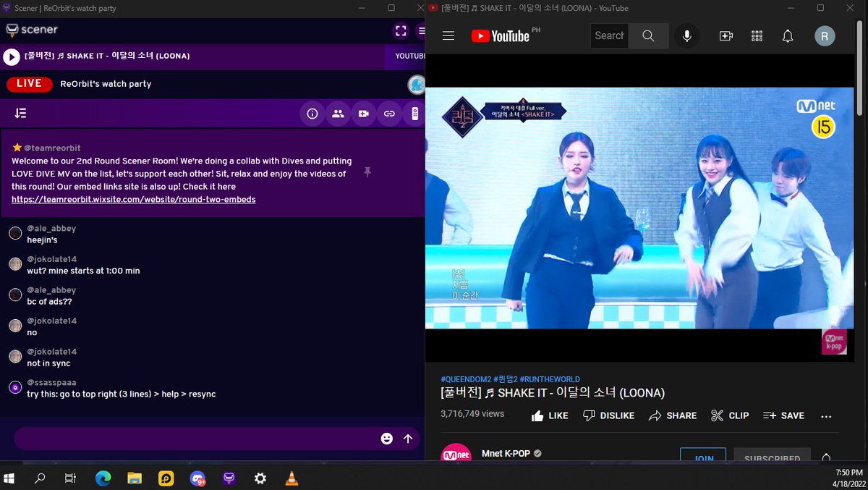Start voice search with microphone icon

687,35
